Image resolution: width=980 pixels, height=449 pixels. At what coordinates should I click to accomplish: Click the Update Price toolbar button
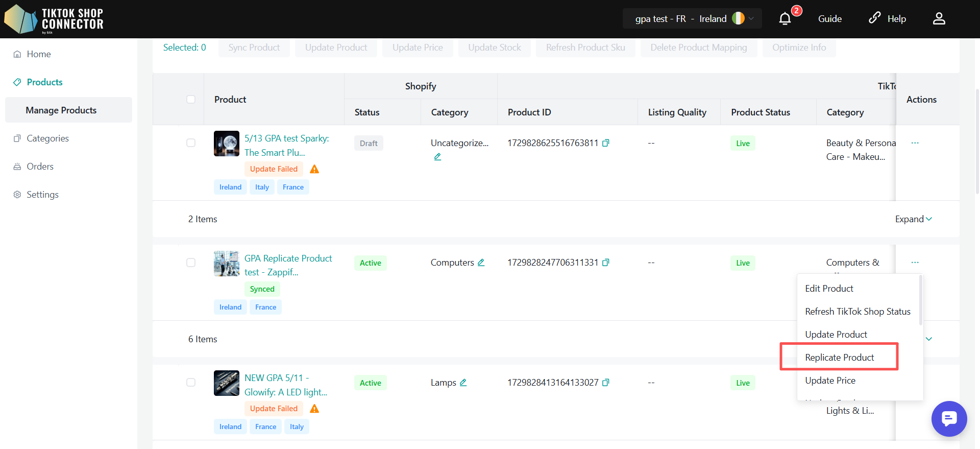pos(418,48)
